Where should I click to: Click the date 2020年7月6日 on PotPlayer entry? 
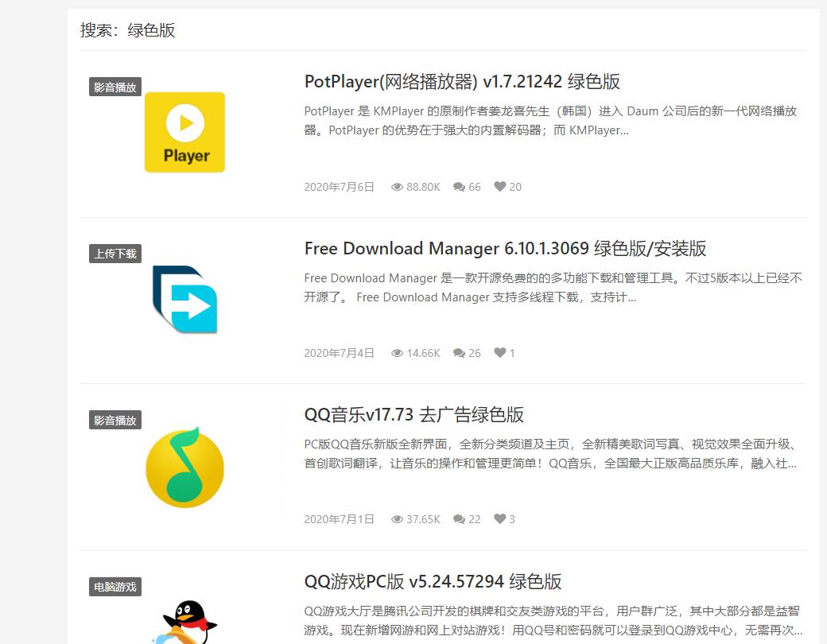point(339,186)
